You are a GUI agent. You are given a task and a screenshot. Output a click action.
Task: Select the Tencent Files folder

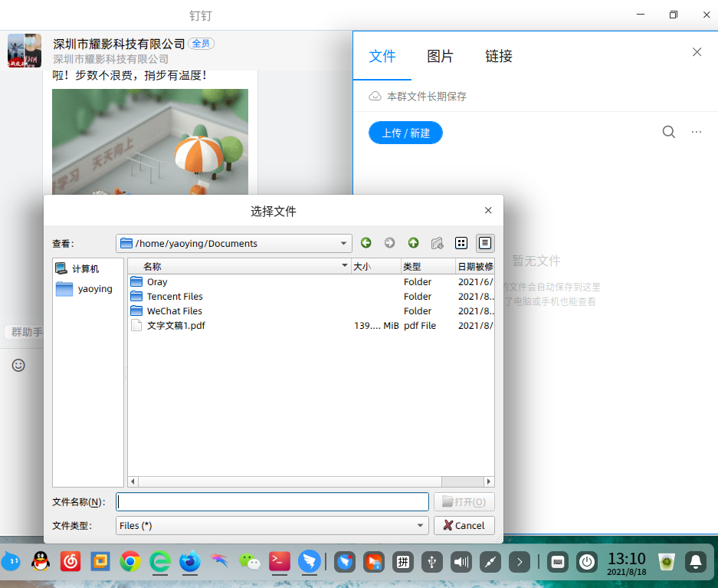coord(175,296)
